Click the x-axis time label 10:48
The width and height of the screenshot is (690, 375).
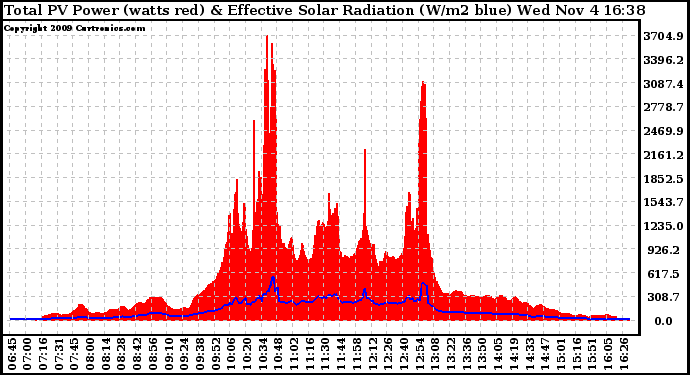point(279,354)
